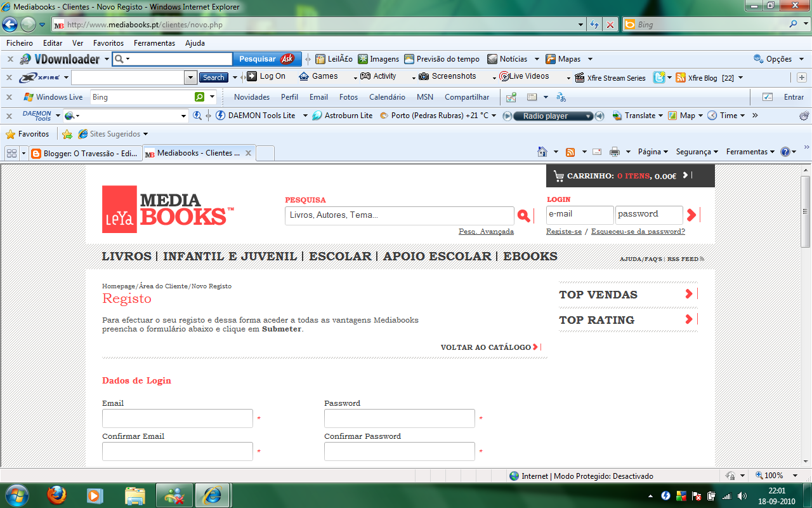Viewport: 812px width, 508px height.
Task: Open the LIVROS site category
Action: tap(127, 257)
